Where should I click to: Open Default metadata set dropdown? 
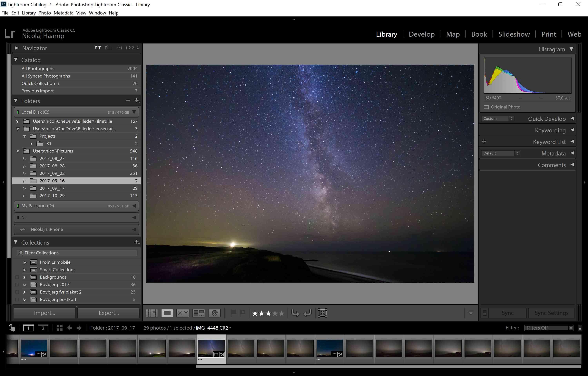click(500, 153)
